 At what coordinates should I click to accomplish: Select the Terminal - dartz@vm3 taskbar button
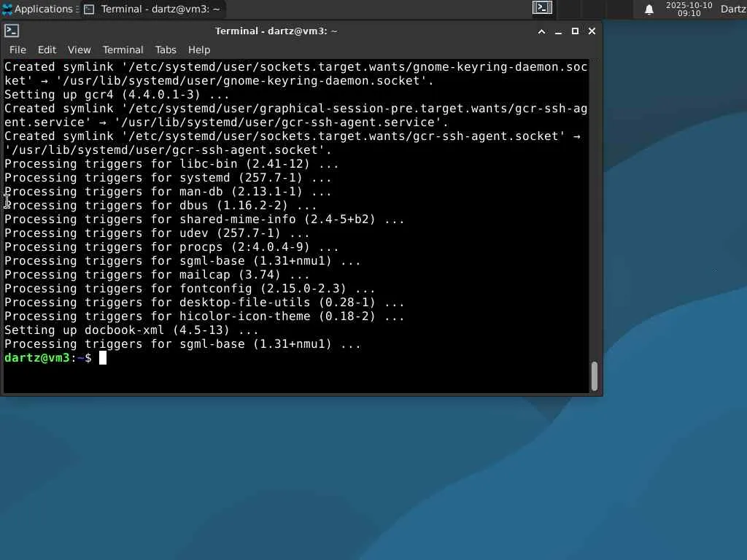pyautogui.click(x=152, y=9)
